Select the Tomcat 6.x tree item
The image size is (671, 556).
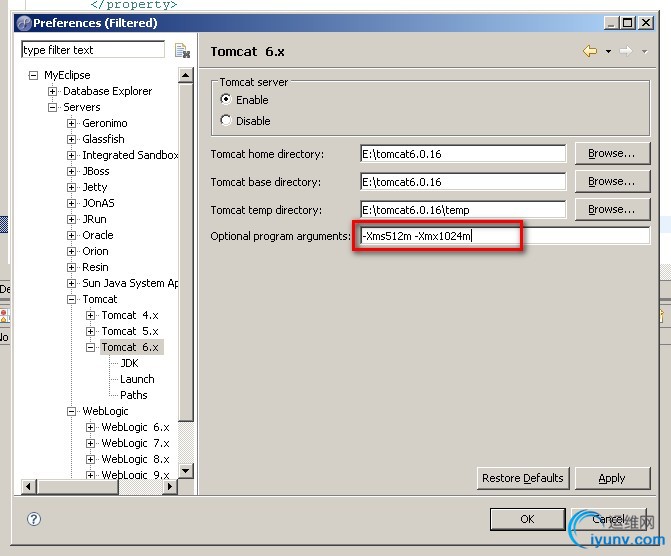click(x=130, y=347)
